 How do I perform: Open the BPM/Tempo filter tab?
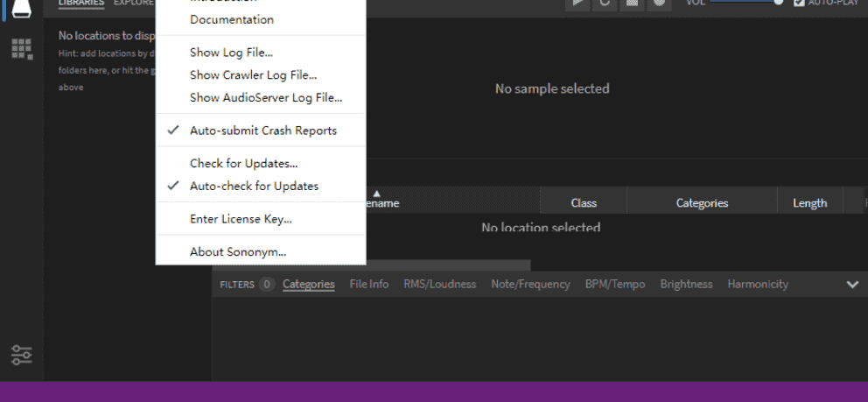click(x=615, y=284)
